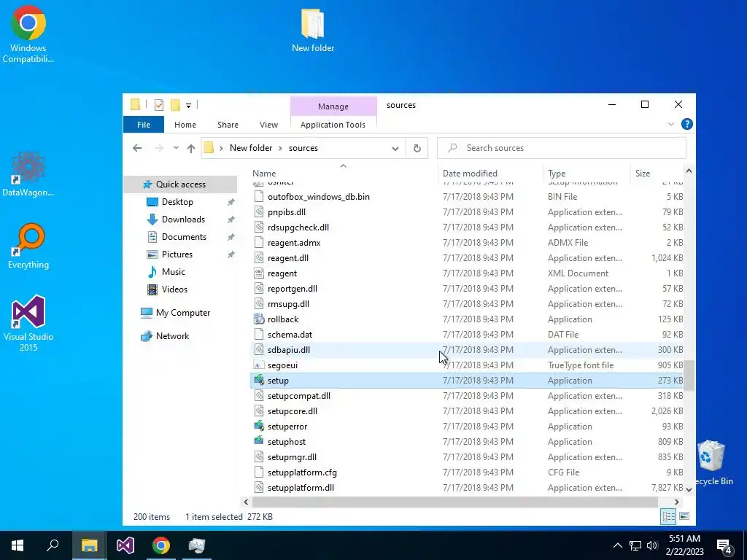Open Music in the navigation pane
This screenshot has height=560, width=747.
173,272
